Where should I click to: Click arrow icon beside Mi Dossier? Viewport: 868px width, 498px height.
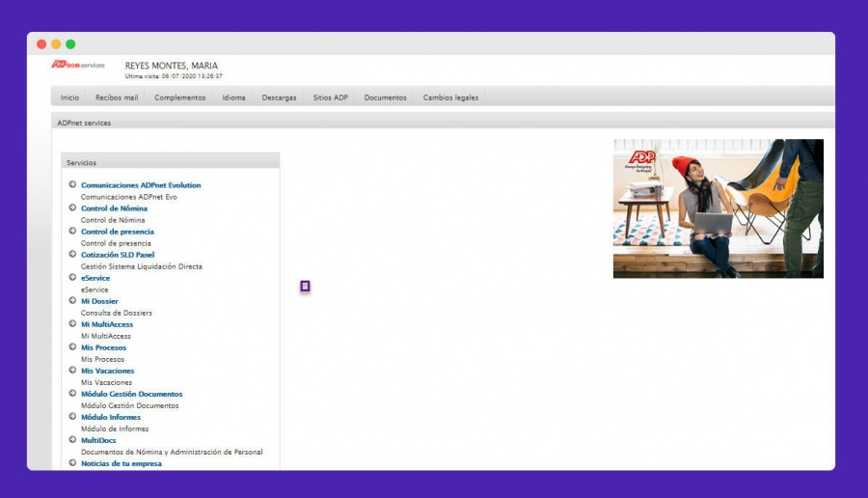tap(72, 301)
